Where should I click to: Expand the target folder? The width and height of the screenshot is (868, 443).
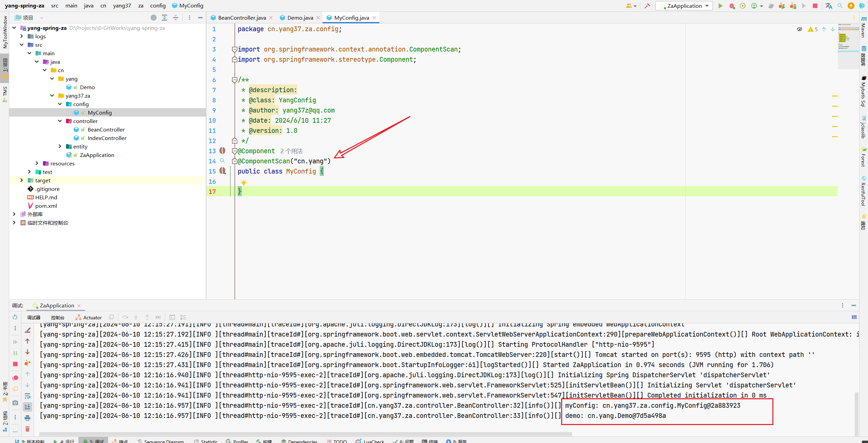(x=22, y=180)
